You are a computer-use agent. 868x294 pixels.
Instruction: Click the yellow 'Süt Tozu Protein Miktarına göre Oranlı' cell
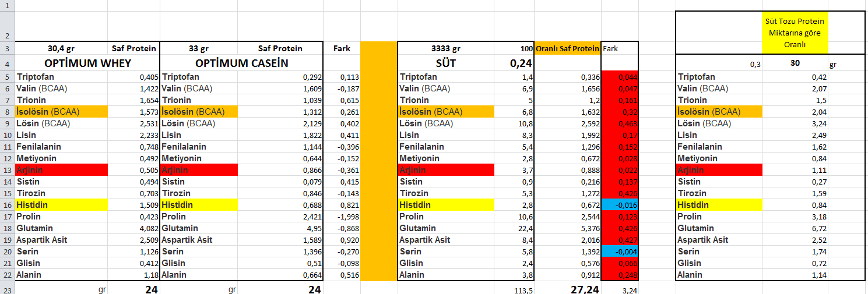point(795,33)
